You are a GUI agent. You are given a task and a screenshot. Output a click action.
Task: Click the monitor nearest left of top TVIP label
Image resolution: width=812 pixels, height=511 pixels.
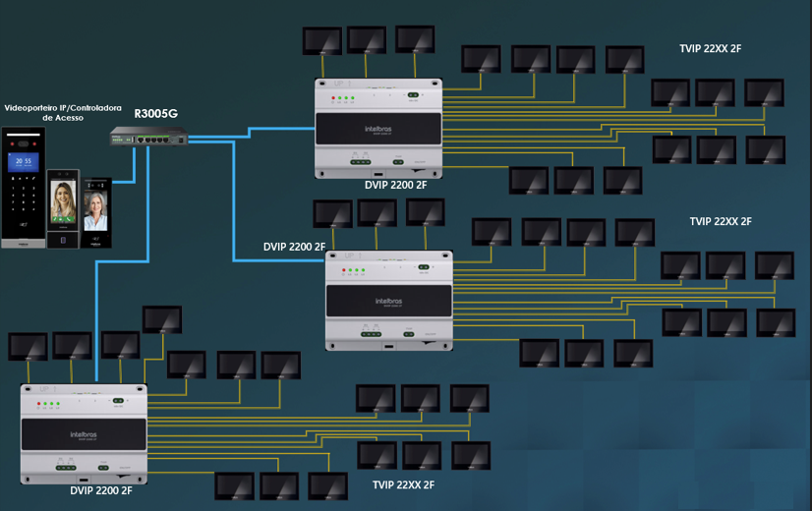tap(625, 60)
